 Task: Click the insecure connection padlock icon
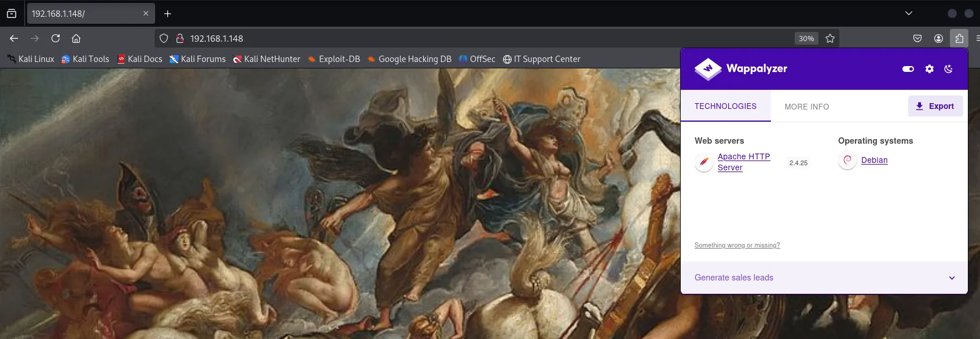pyautogui.click(x=180, y=38)
